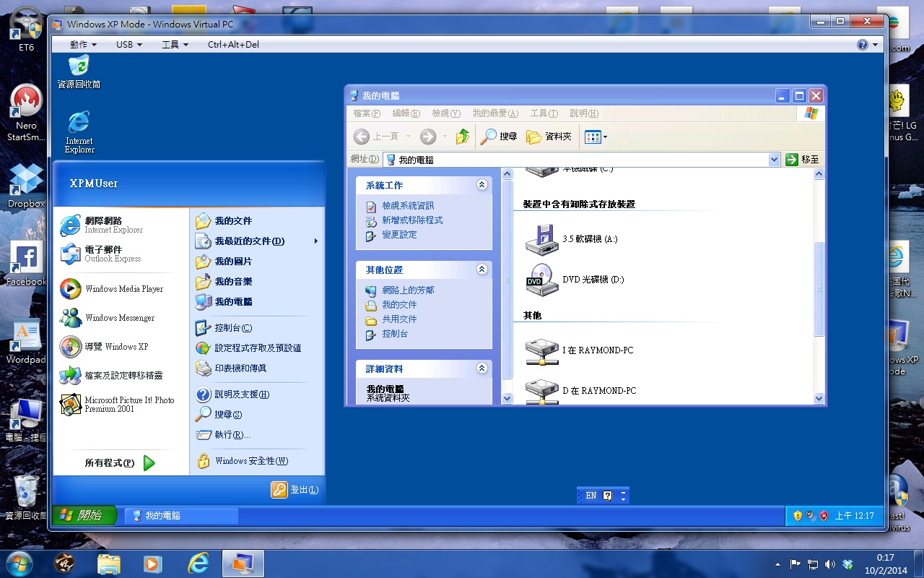
Task: Click 搜尋 search button in Explorer toolbar
Action: 499,136
